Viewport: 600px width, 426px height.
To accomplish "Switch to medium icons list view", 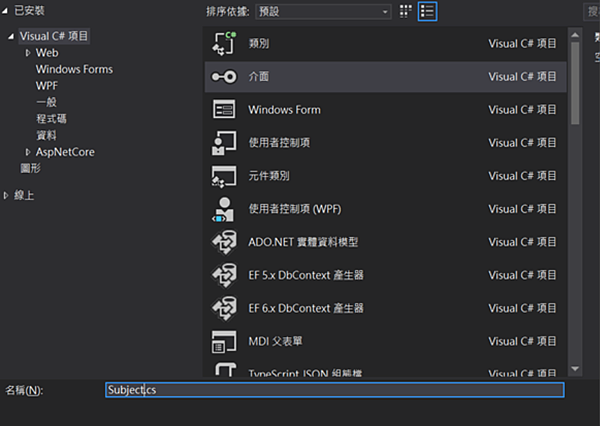I will [427, 11].
